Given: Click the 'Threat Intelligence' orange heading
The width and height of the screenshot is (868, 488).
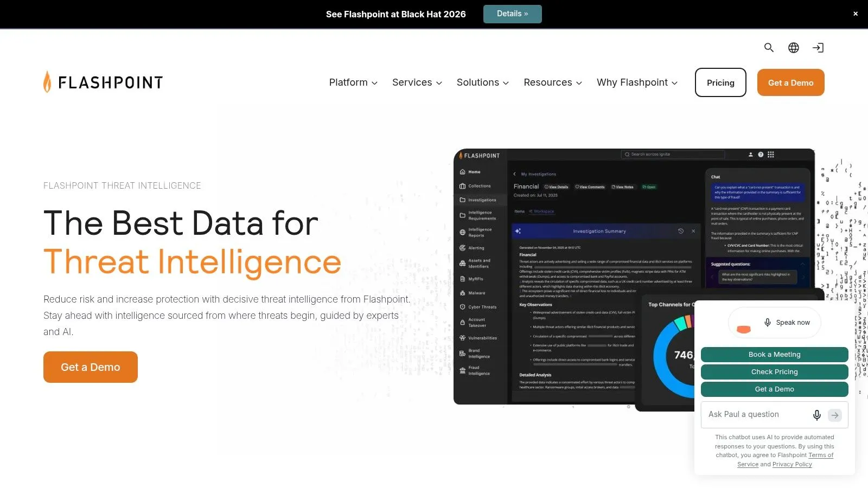Looking at the screenshot, I should tap(193, 262).
